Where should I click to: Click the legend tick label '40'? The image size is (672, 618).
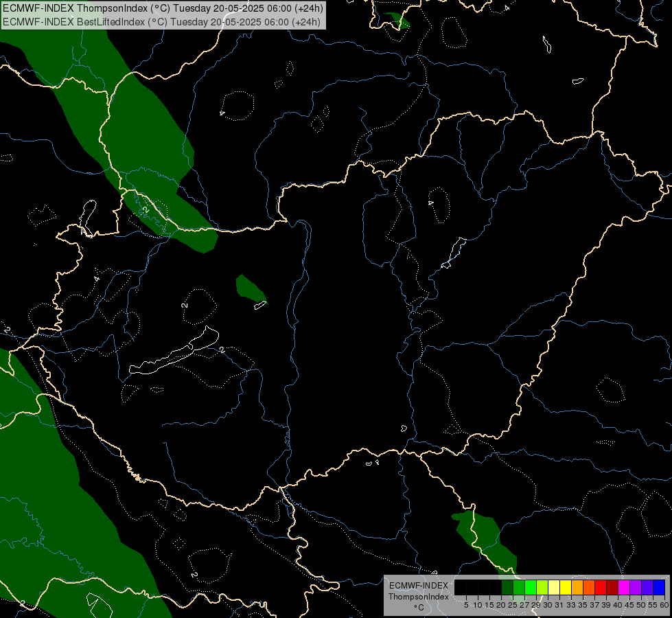tap(618, 605)
